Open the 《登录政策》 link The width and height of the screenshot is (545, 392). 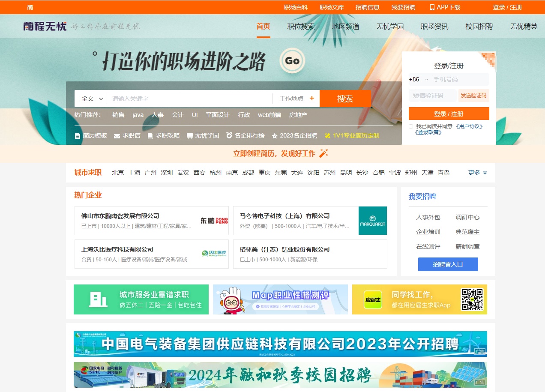pos(428,132)
